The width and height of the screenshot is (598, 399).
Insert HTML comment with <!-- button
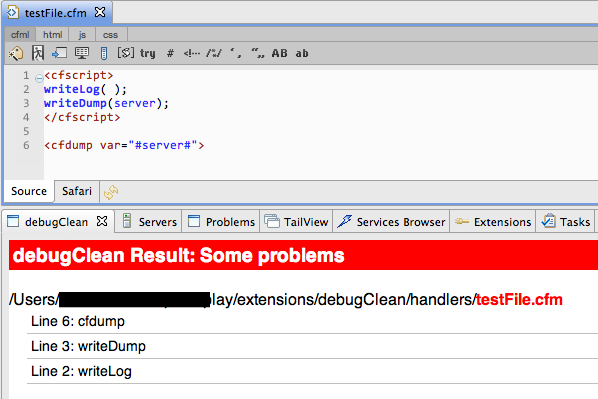click(x=191, y=53)
